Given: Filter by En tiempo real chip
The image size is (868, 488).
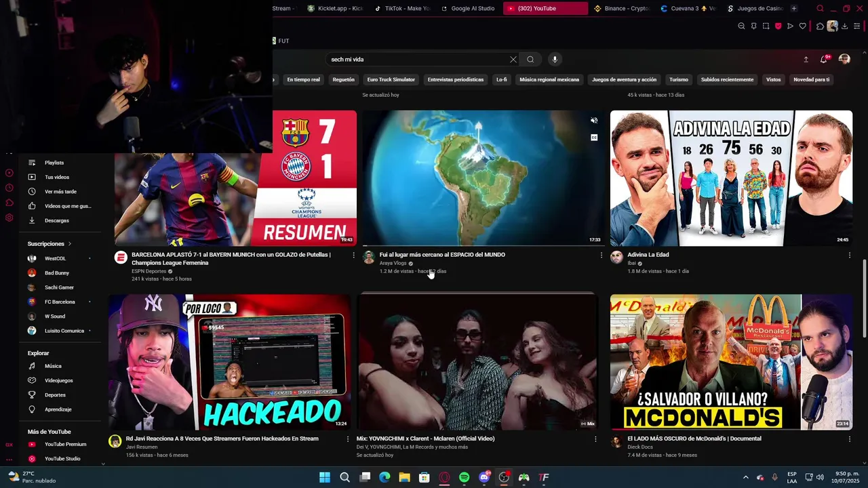Looking at the screenshot, I should pyautogui.click(x=303, y=79).
